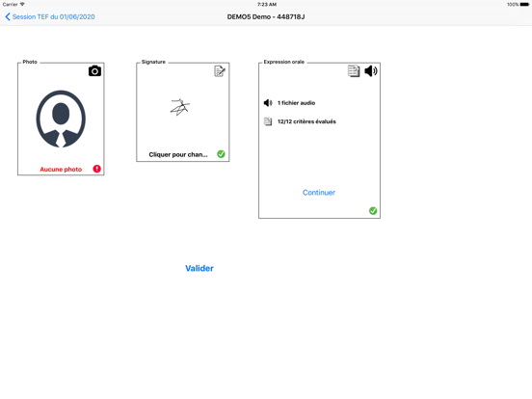Tap the Valider button

[x=199, y=268]
